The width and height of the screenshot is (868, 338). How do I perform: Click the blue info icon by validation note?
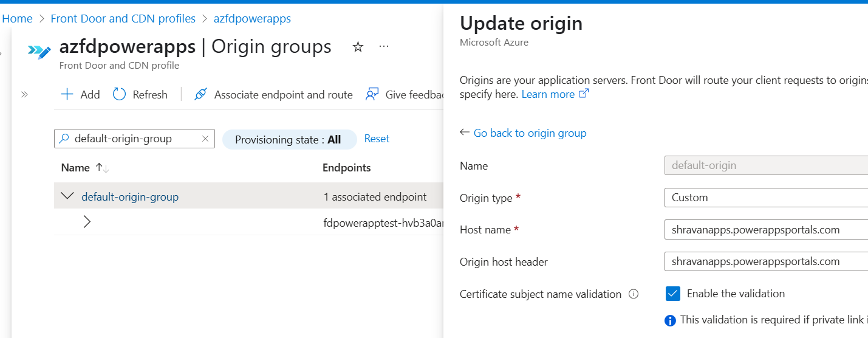point(670,320)
